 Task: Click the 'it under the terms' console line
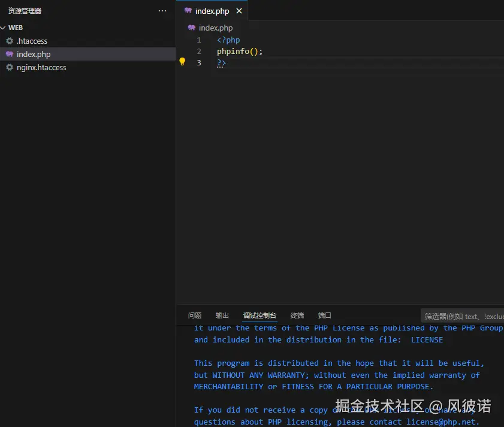[x=348, y=328]
